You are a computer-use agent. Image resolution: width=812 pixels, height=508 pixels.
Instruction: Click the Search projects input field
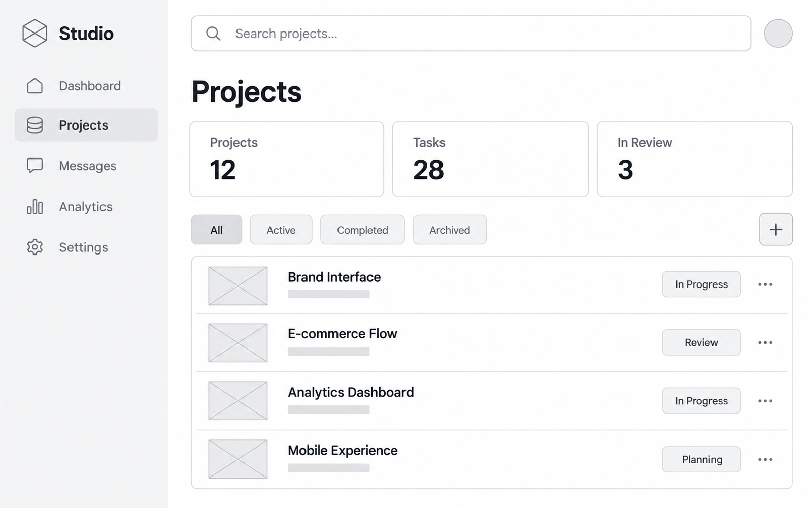click(x=471, y=34)
